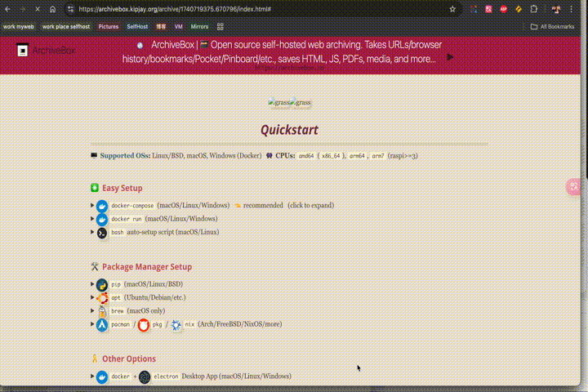Click the multicolor grid extension icon

coord(474,9)
